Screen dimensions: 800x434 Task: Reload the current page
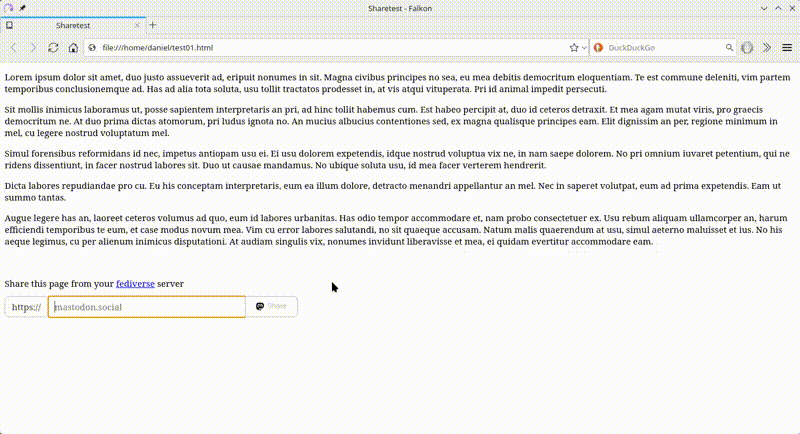tap(53, 47)
